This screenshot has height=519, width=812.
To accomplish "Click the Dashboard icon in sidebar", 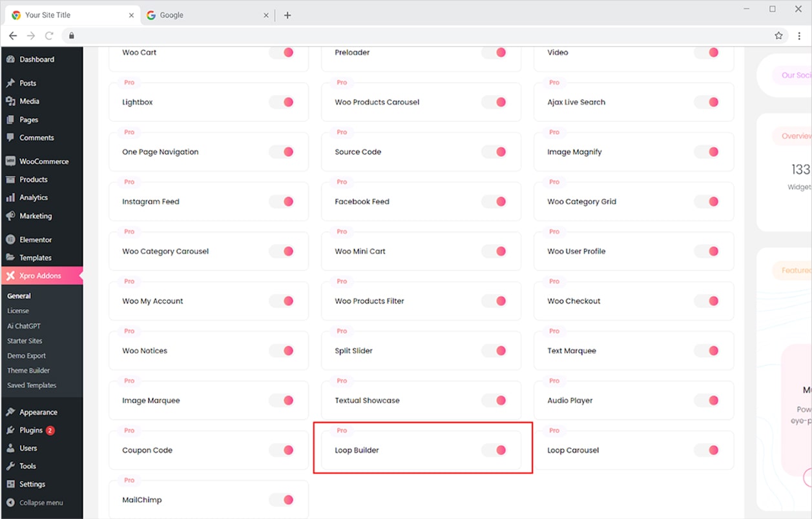I will pyautogui.click(x=10, y=59).
